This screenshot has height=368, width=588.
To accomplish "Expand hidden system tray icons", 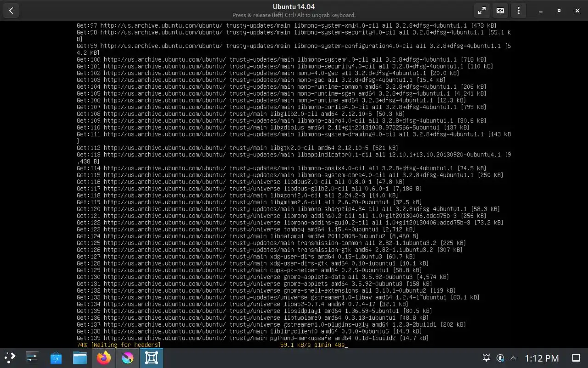I will [x=513, y=358].
